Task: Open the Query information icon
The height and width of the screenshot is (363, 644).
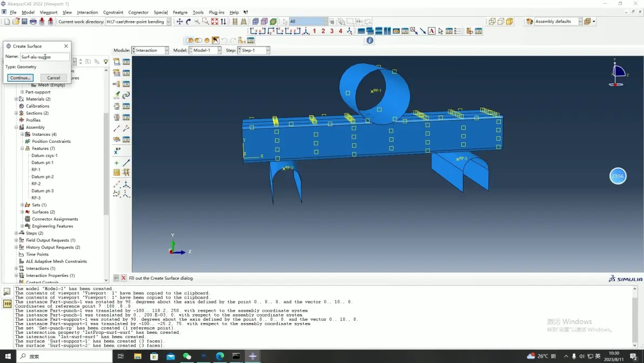Action: tap(370, 40)
